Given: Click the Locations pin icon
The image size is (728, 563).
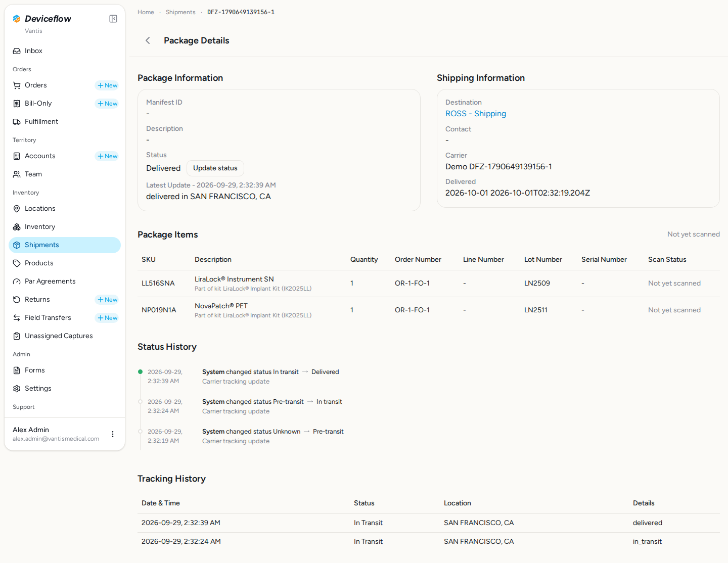Looking at the screenshot, I should click(x=17, y=209).
